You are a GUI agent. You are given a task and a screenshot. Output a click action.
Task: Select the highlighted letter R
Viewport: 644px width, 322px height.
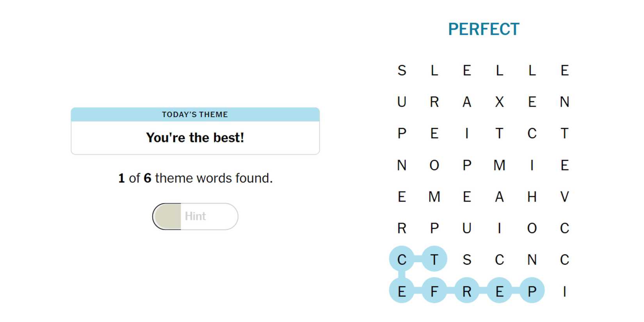coord(467,291)
